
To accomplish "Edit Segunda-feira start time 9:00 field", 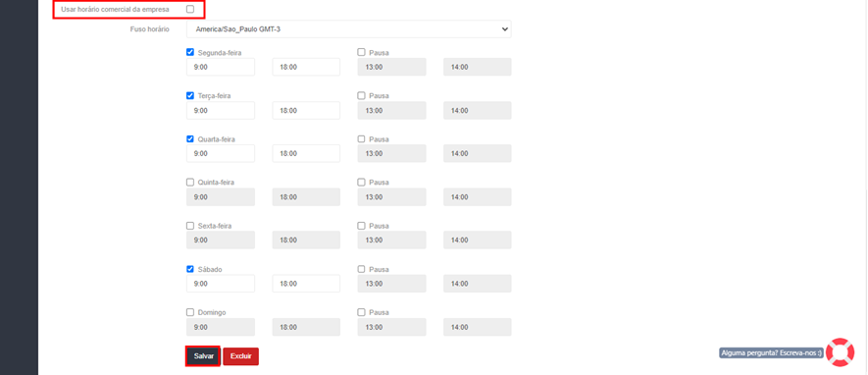I will point(221,67).
